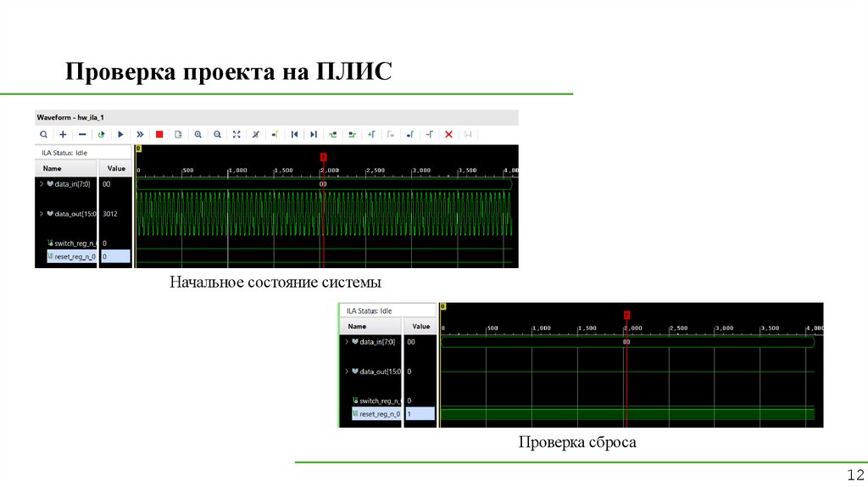Click the double-arrow Run trigger immediate icon
The width and height of the screenshot is (868, 487).
pos(140,134)
